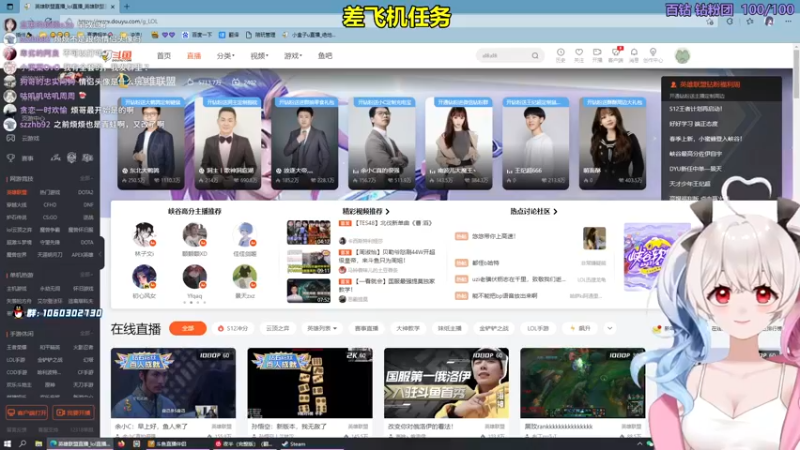Open the follow heart icon in header

point(579,53)
